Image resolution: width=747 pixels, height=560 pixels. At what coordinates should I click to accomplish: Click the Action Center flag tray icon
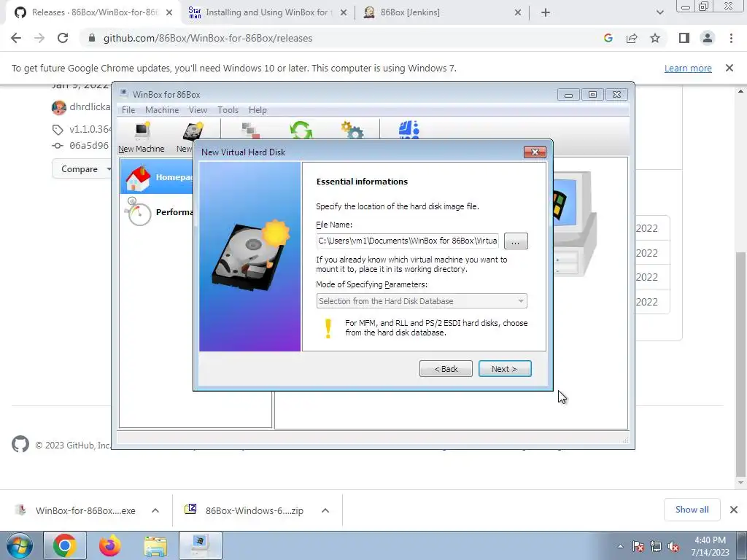coord(638,546)
